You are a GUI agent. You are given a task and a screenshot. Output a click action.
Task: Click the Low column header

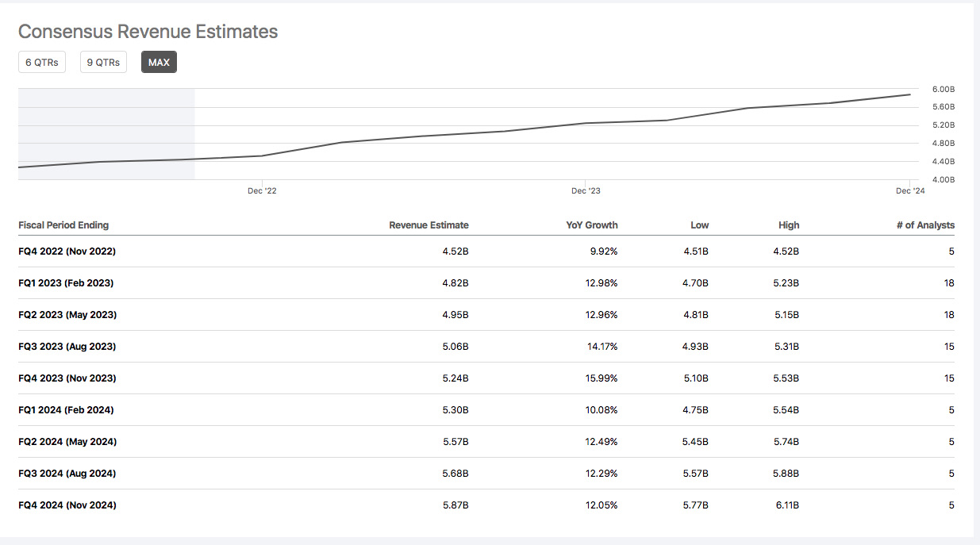click(699, 225)
